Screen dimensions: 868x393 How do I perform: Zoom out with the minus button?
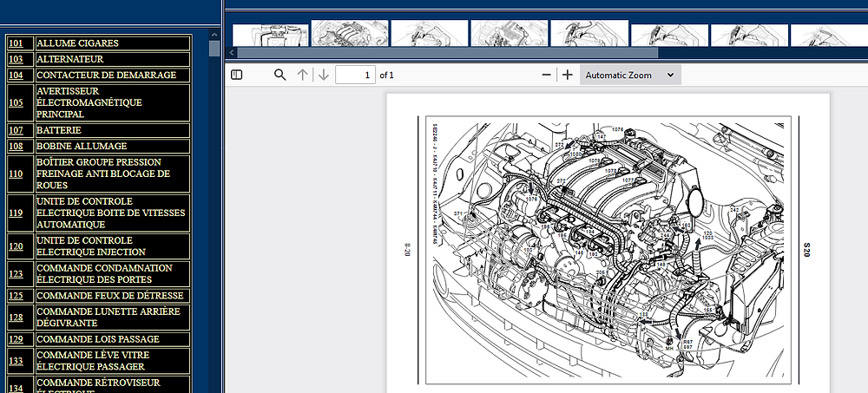[x=546, y=75]
